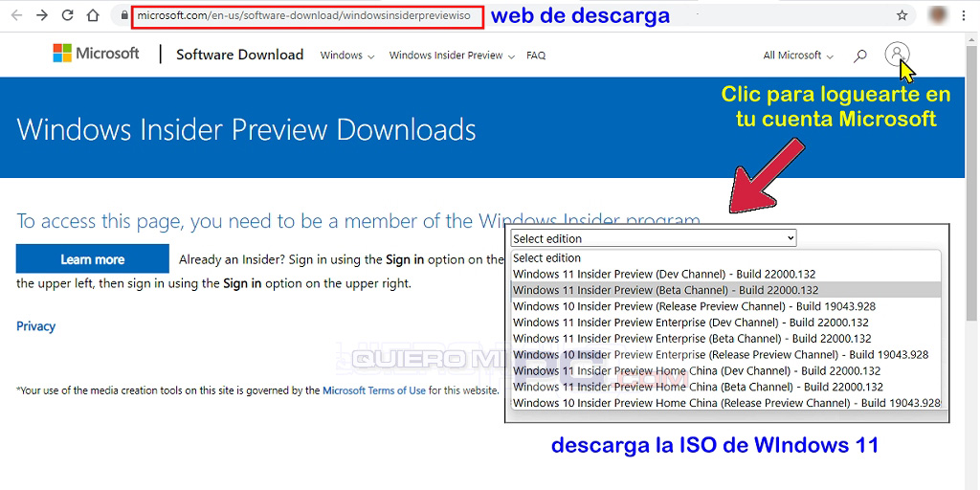Click the sign-in account icon
Screen dimensions: 980x490
coord(897,54)
